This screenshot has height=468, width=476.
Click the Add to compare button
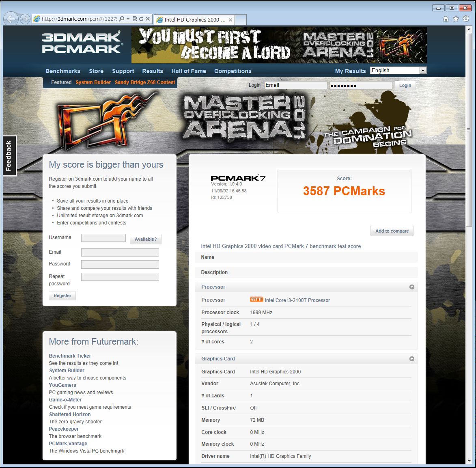coord(392,231)
